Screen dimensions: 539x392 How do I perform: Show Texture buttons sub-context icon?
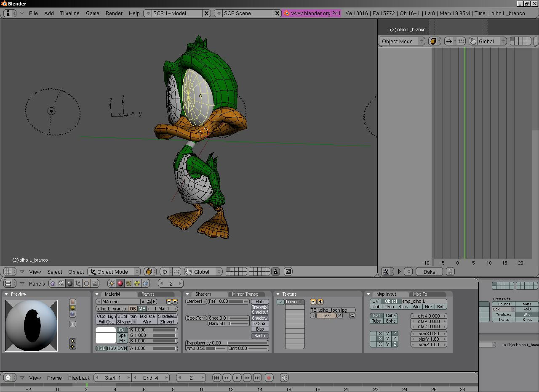click(x=128, y=283)
